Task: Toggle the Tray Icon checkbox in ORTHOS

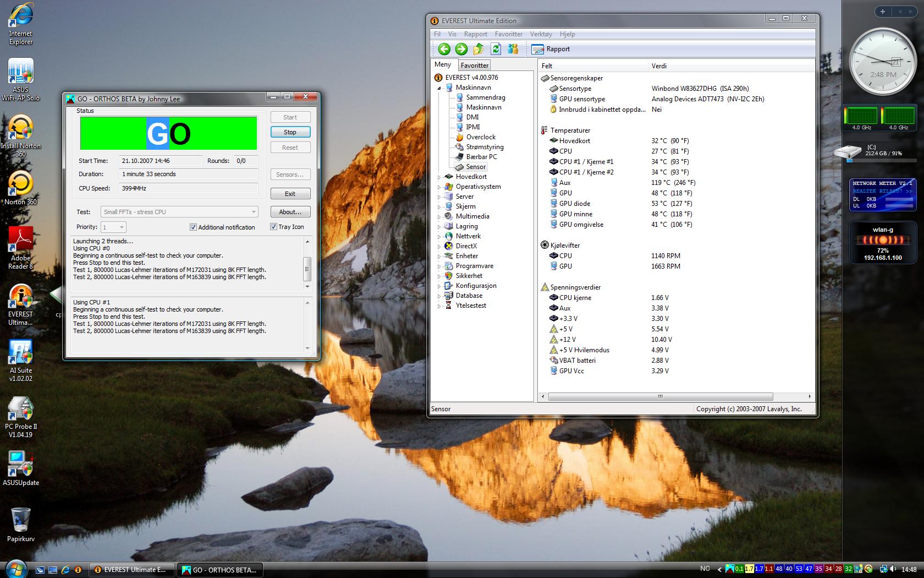Action: tap(273, 226)
